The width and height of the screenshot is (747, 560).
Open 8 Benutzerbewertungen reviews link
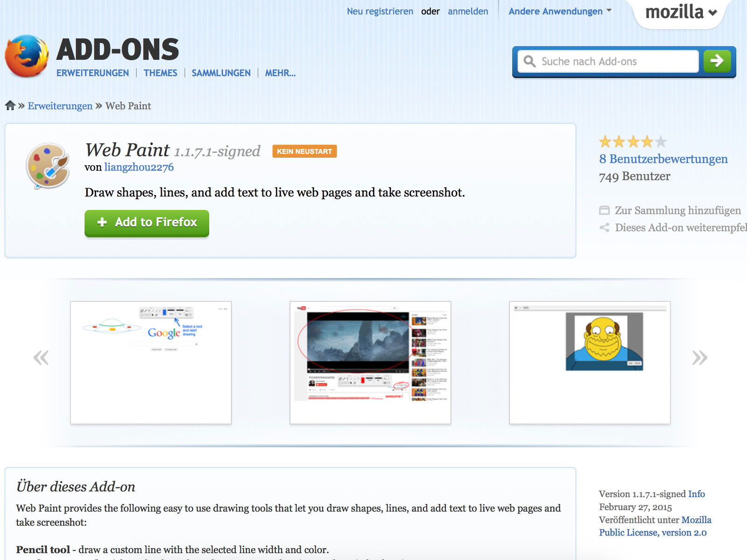click(x=663, y=159)
